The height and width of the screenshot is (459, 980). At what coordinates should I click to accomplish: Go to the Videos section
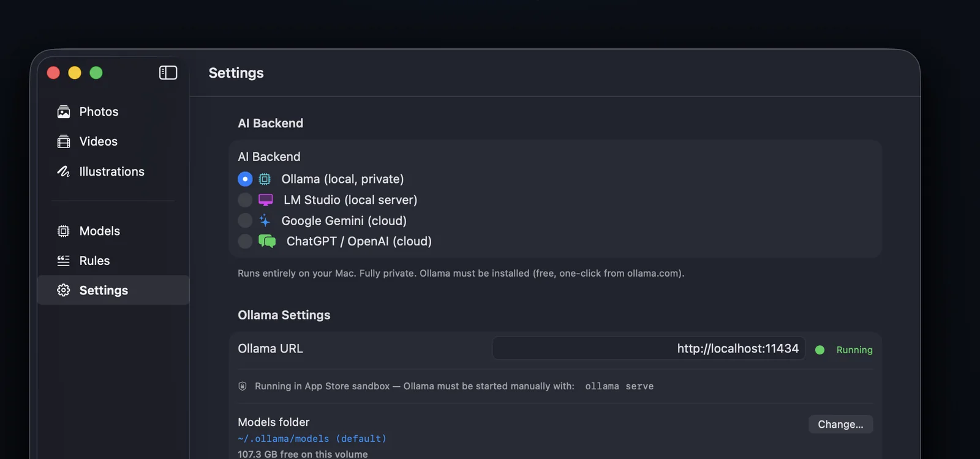pyautogui.click(x=113, y=141)
